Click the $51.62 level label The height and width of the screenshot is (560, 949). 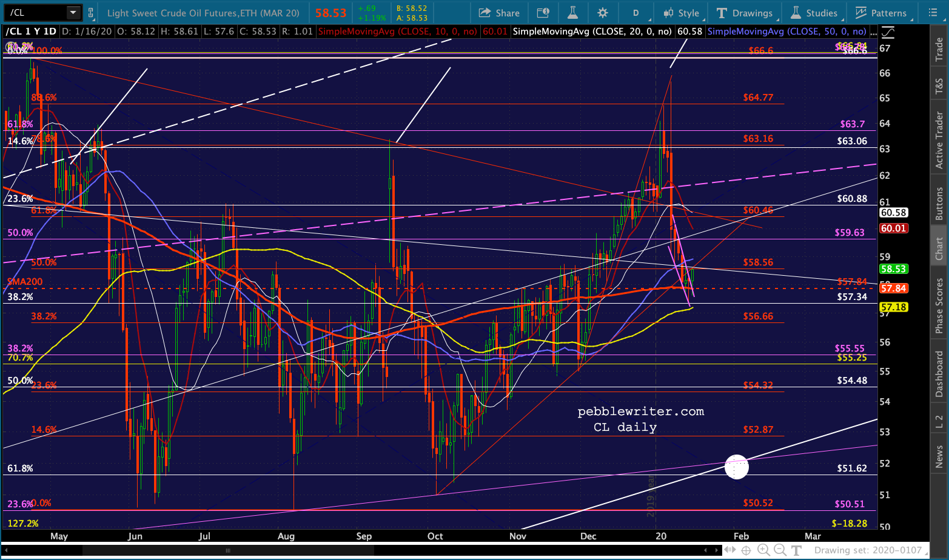pos(852,468)
